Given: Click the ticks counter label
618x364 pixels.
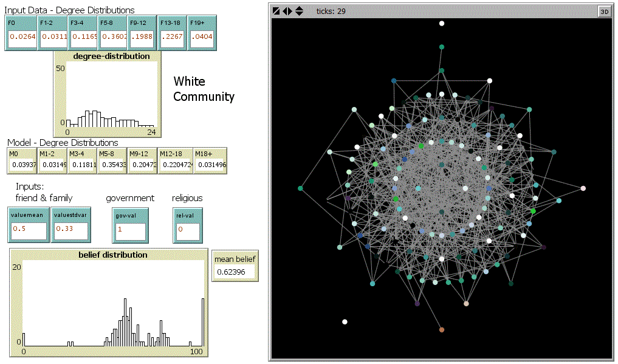Looking at the screenshot, I should (x=331, y=11).
